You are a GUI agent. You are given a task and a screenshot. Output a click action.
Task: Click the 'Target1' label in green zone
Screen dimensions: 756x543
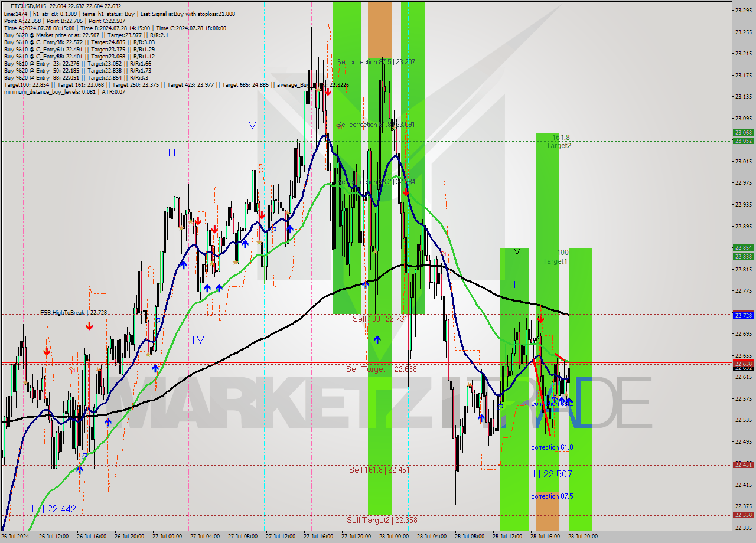555,261
